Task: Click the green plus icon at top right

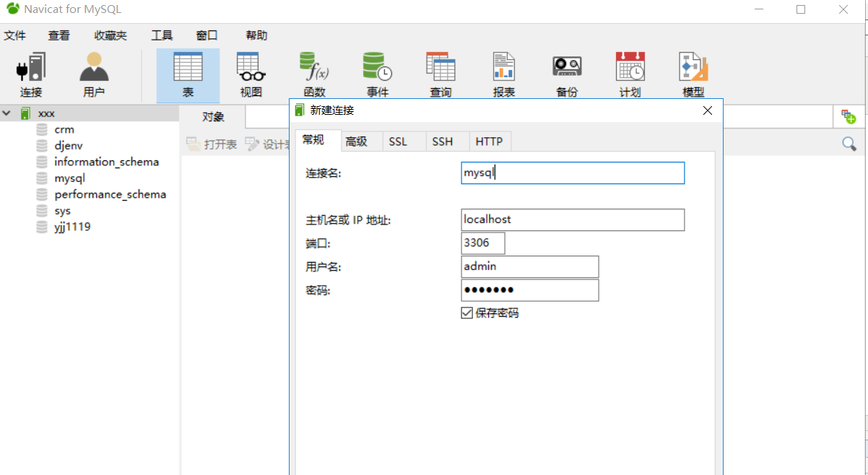Action: [x=849, y=116]
